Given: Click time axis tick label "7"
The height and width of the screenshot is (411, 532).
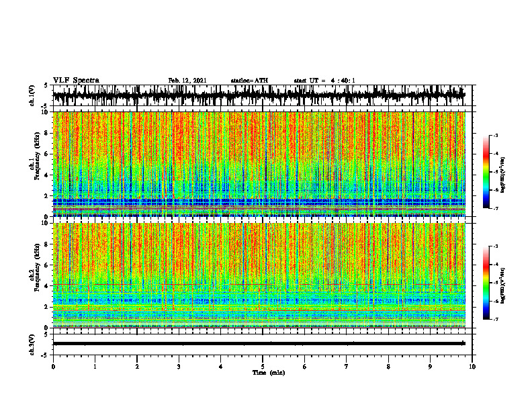Looking at the screenshot, I should point(347,367).
